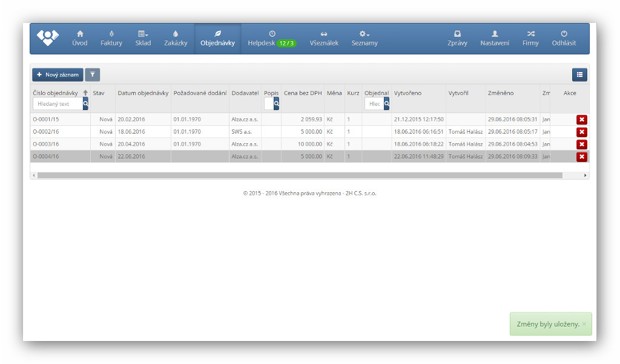The height and width of the screenshot is (364, 620).
Task: Log out via Odhlásit
Action: (x=564, y=38)
